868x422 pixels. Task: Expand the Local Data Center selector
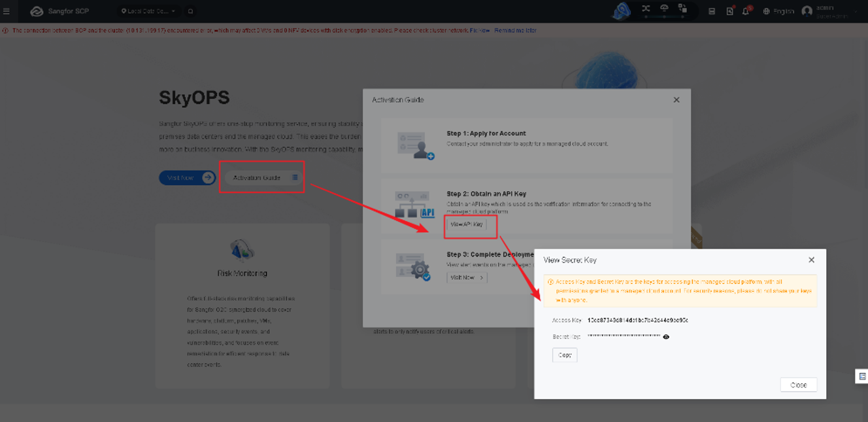click(148, 11)
